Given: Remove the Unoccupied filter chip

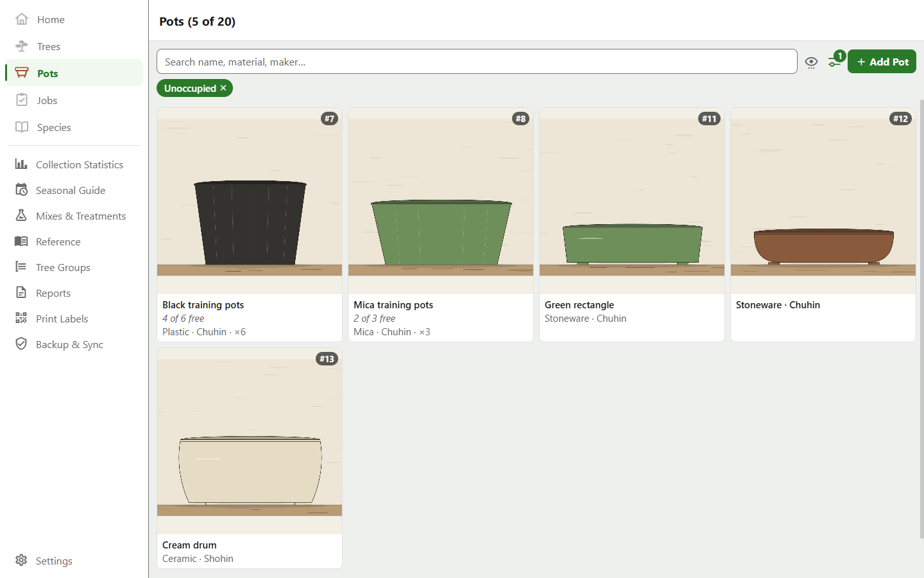Looking at the screenshot, I should (223, 88).
